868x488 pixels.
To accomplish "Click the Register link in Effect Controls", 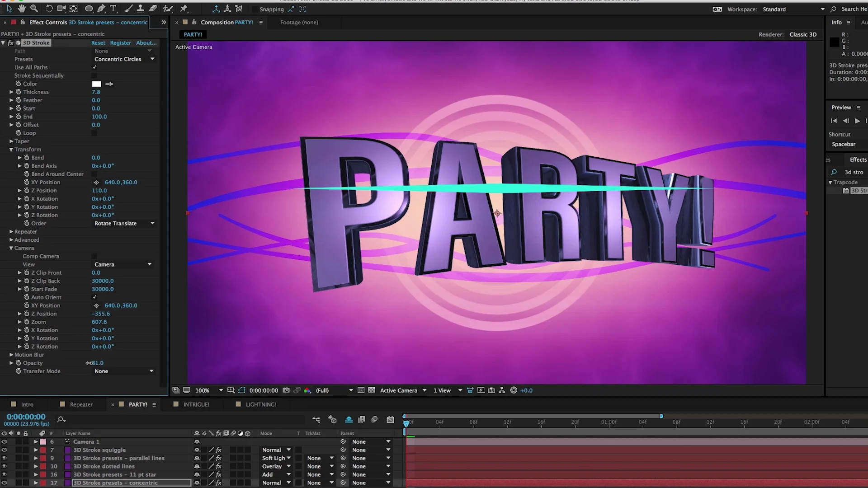I will click(x=120, y=43).
